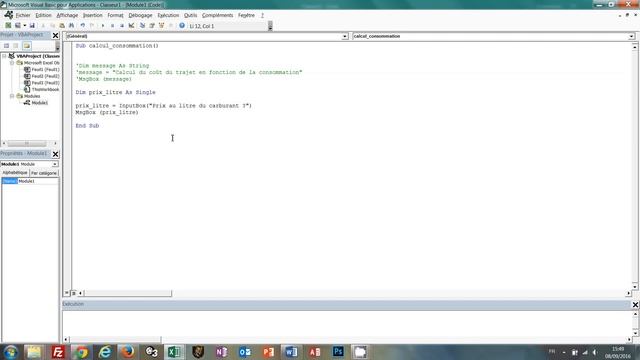The width and height of the screenshot is (640, 360).
Task: Collapse the VBAProject tree node
Action: click(x=4, y=56)
